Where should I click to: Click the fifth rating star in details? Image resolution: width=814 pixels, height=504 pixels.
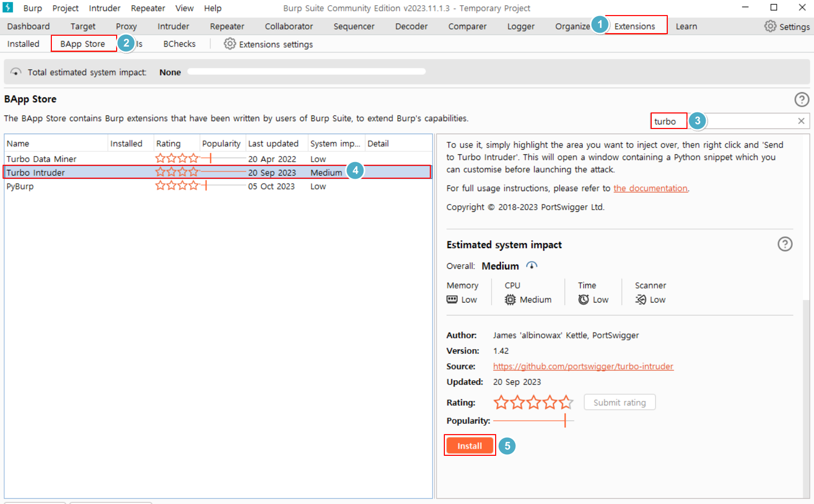pyautogui.click(x=566, y=402)
